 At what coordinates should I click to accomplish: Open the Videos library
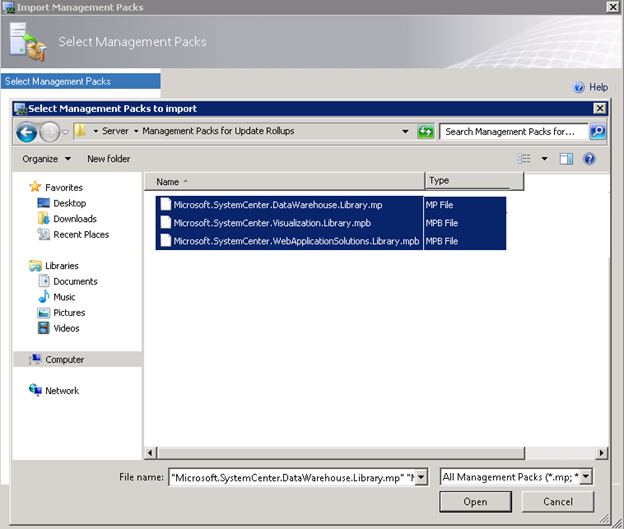coord(66,328)
